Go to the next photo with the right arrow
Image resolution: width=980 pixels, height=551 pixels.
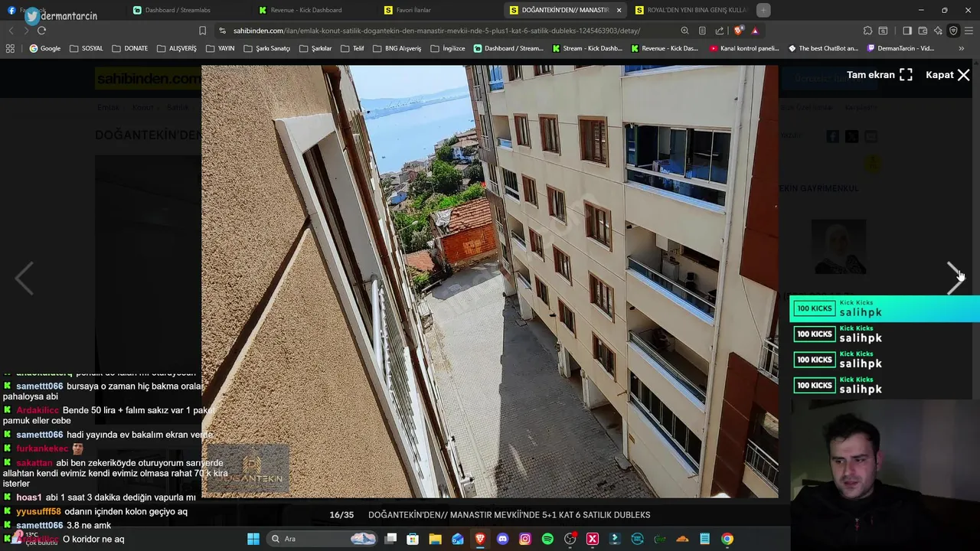coord(954,279)
